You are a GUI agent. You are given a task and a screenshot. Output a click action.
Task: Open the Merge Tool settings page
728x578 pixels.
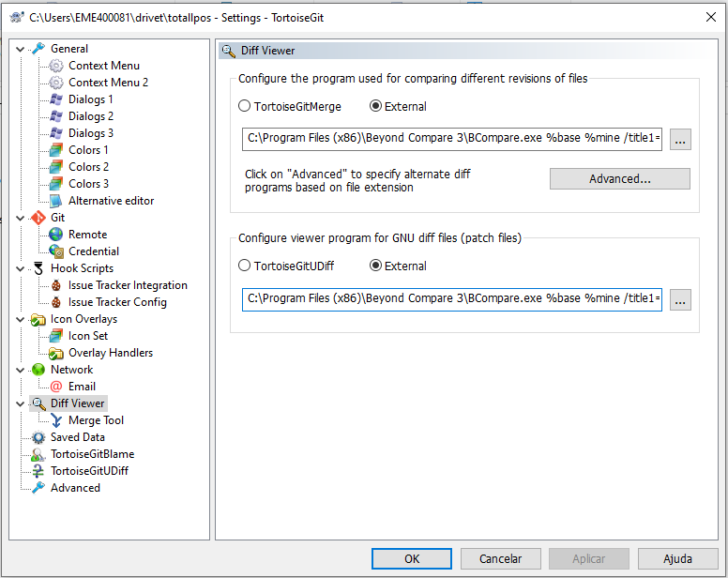96,420
